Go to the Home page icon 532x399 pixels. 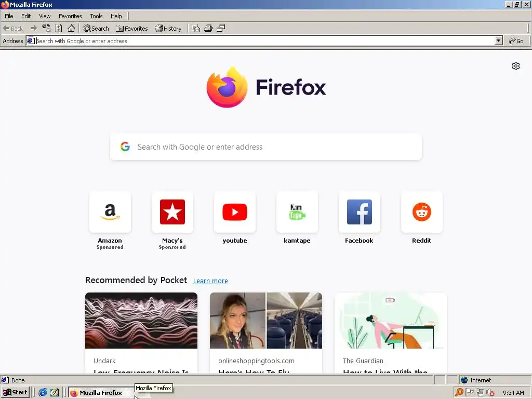(71, 28)
